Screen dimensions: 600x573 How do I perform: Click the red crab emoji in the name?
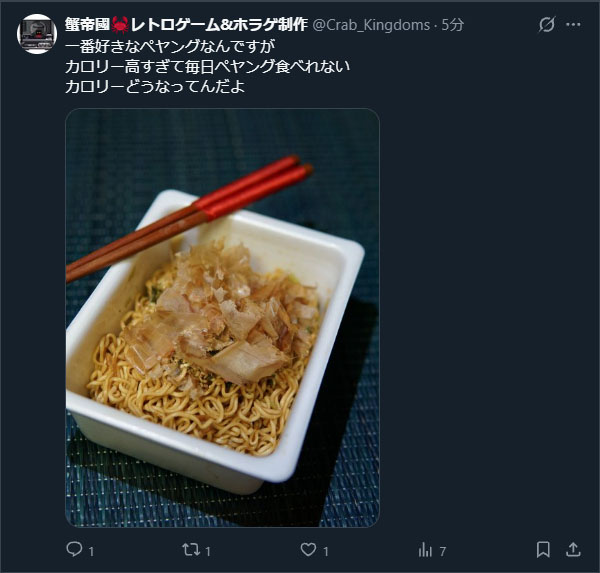pyautogui.click(x=120, y=25)
